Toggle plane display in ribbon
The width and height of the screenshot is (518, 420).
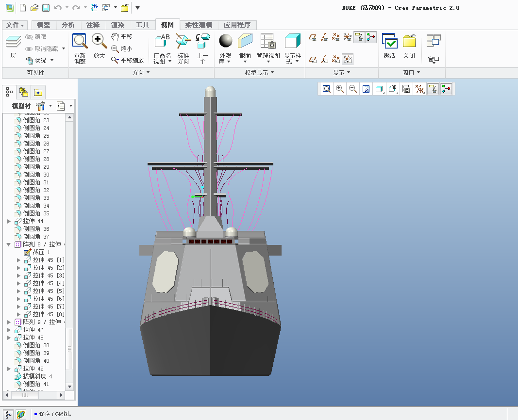tap(313, 37)
